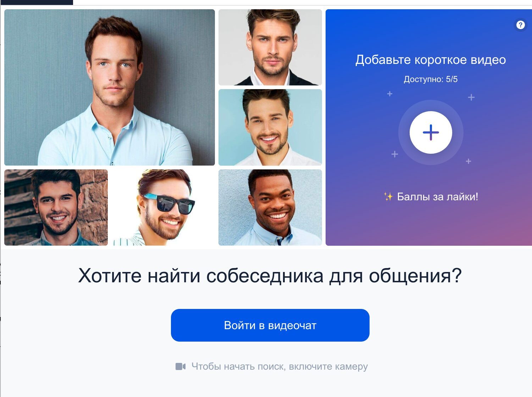Viewport: 532px width, 397px height.
Task: Click the small plus below-right of circle
Action: point(469,161)
